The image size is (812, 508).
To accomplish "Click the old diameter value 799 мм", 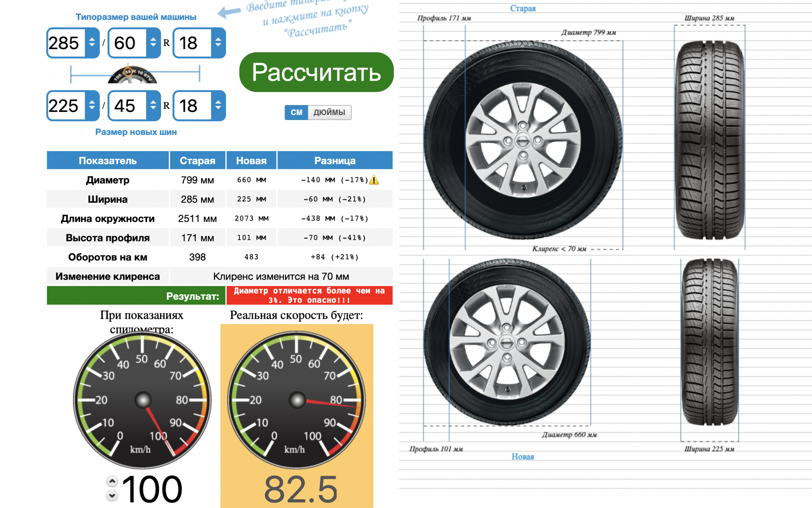I will coord(197,180).
